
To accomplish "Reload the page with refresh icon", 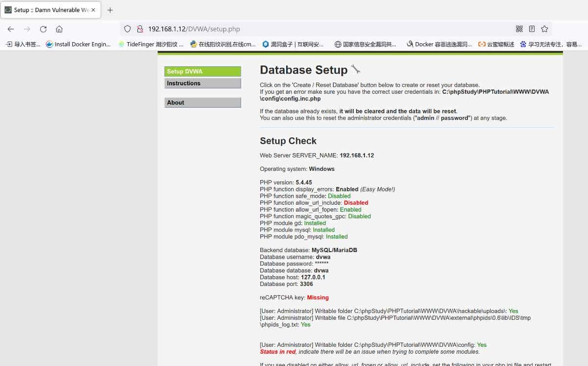I will pos(43,29).
